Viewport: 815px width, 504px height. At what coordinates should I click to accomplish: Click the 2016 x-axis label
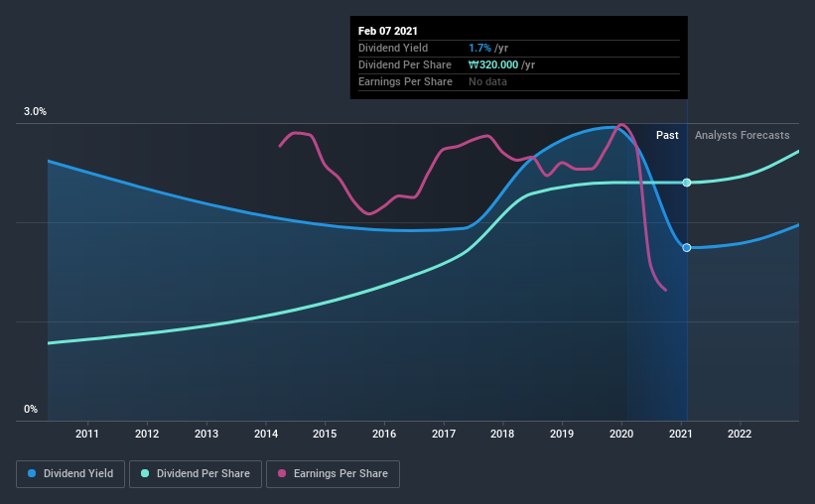click(x=384, y=434)
